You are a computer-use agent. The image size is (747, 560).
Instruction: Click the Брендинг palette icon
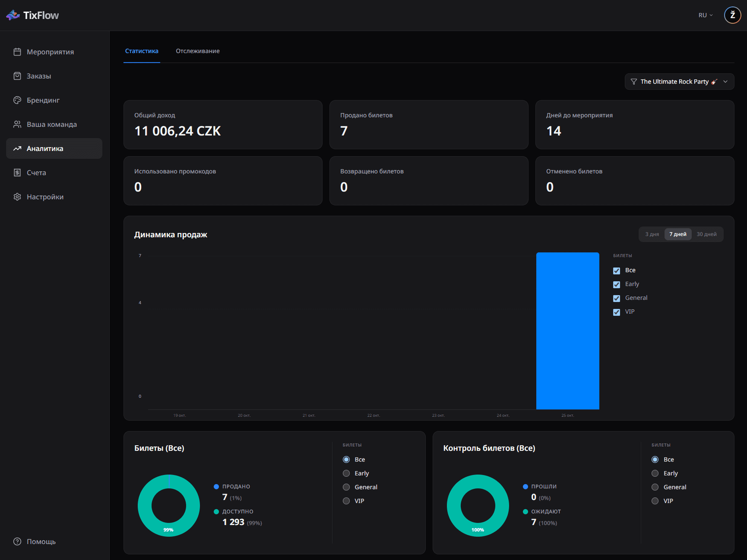click(x=17, y=100)
